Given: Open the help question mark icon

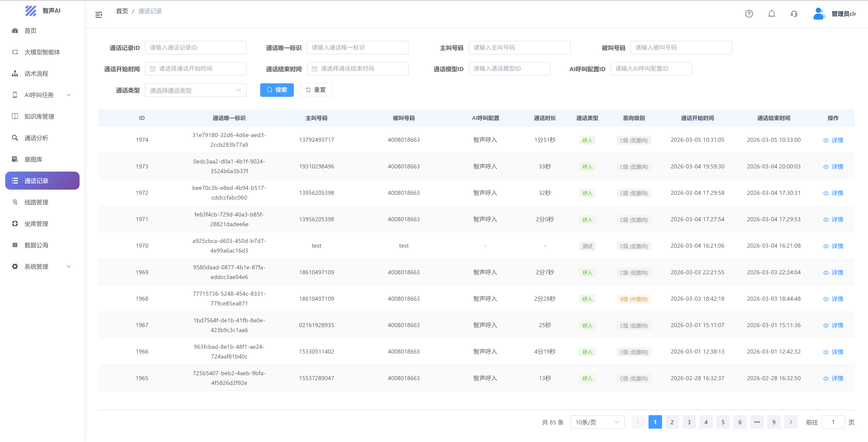Looking at the screenshot, I should (x=749, y=14).
